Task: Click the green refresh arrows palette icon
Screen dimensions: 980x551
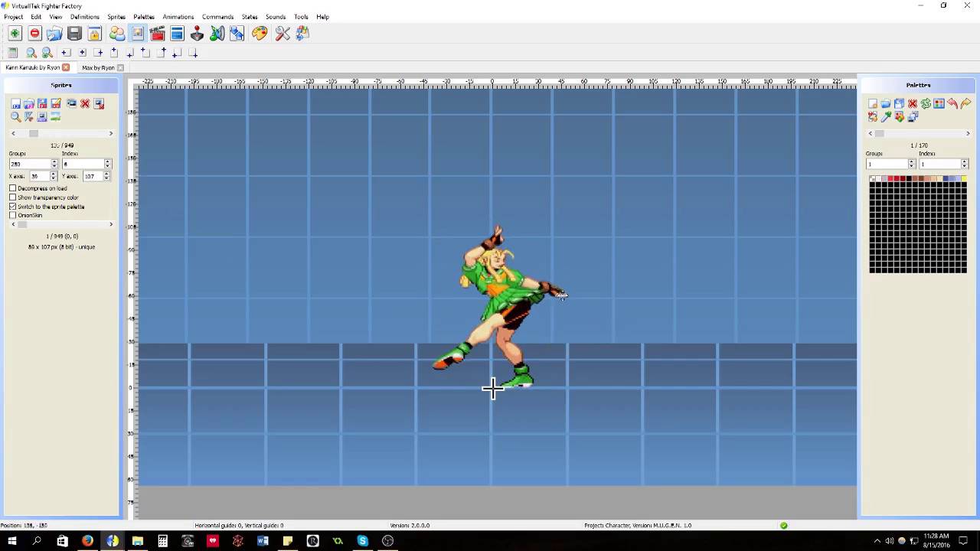Action: [926, 103]
